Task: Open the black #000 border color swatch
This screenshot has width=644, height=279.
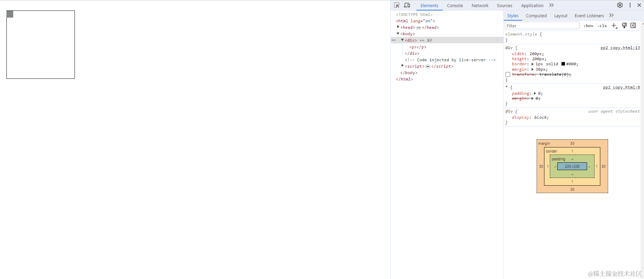Action: tap(563, 64)
